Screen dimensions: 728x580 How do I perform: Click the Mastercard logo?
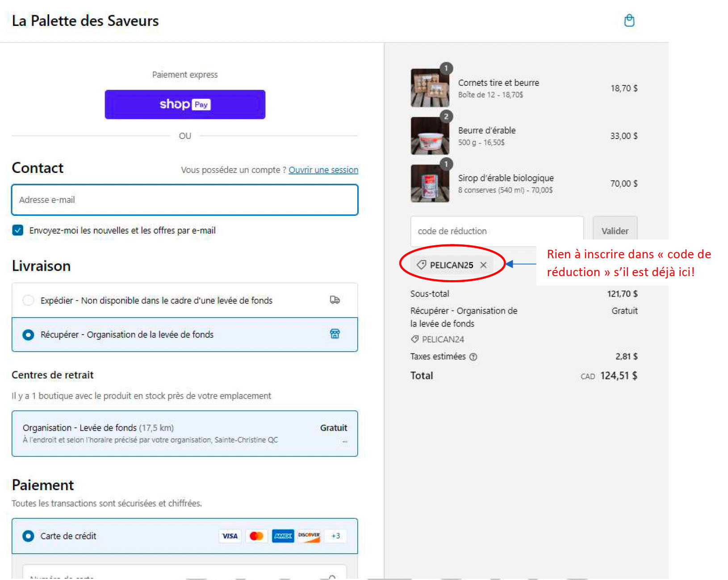(256, 536)
